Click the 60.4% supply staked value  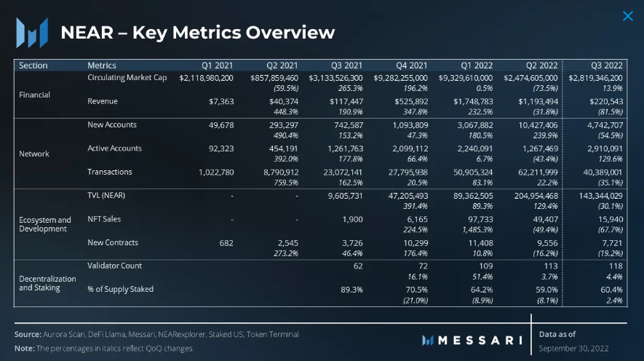(611, 290)
